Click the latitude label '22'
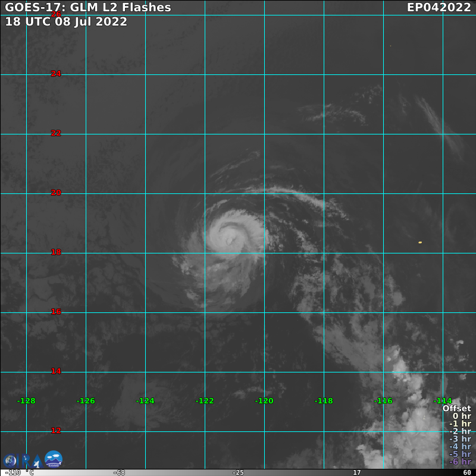The image size is (476, 476). pos(56,133)
